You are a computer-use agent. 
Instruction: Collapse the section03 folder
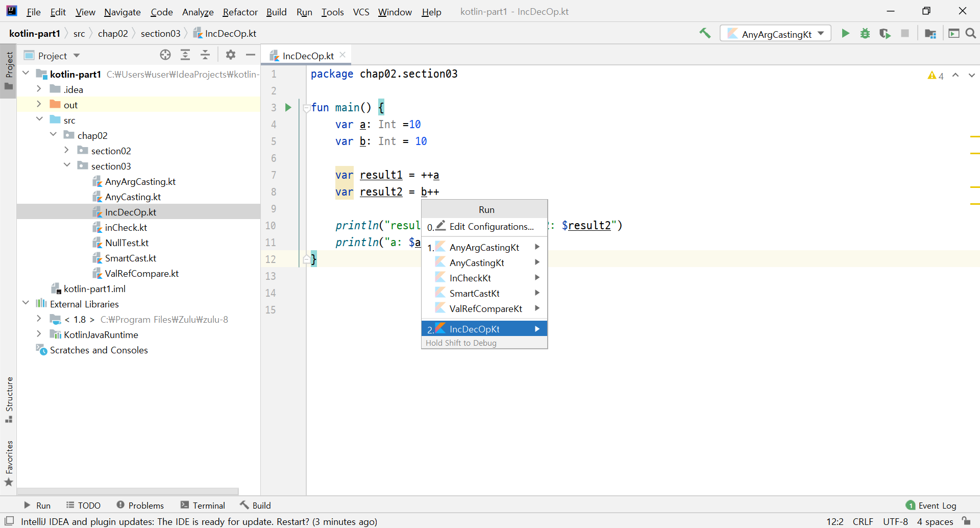tap(67, 165)
